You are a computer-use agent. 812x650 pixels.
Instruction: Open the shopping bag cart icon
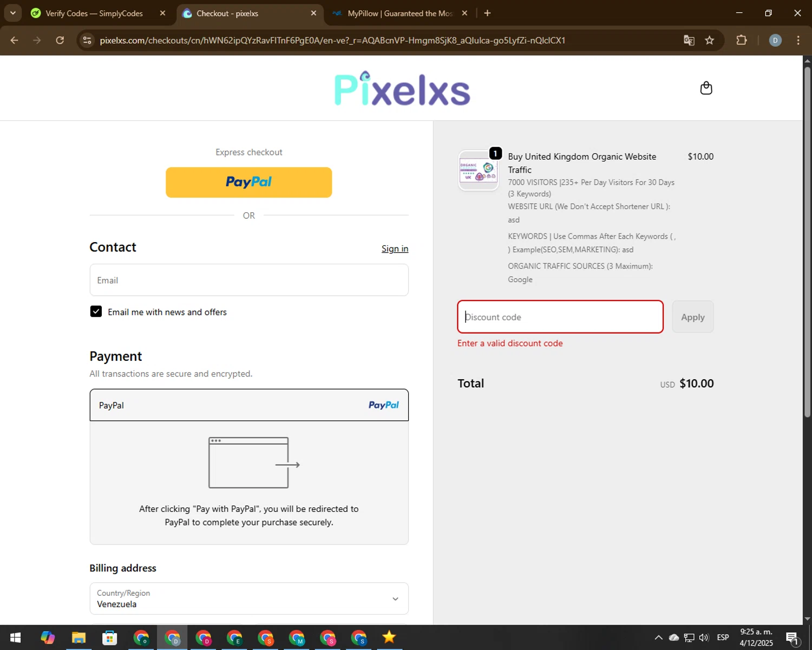point(706,88)
